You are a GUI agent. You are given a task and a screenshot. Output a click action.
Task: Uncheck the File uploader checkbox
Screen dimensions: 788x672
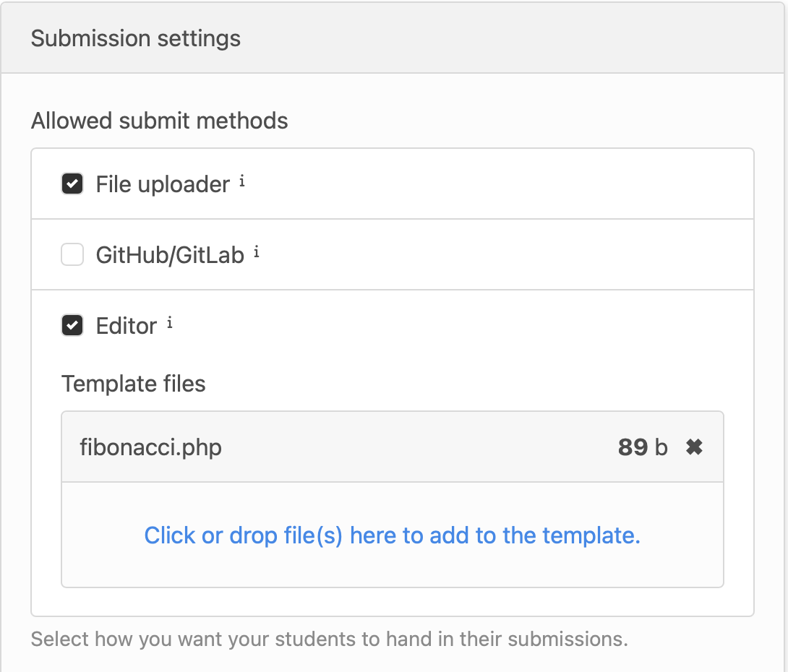click(72, 184)
